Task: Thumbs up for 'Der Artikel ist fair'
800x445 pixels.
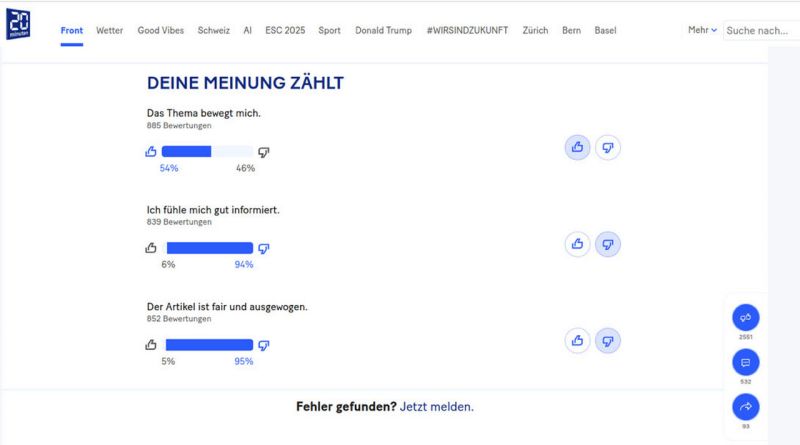Action: coord(577,340)
